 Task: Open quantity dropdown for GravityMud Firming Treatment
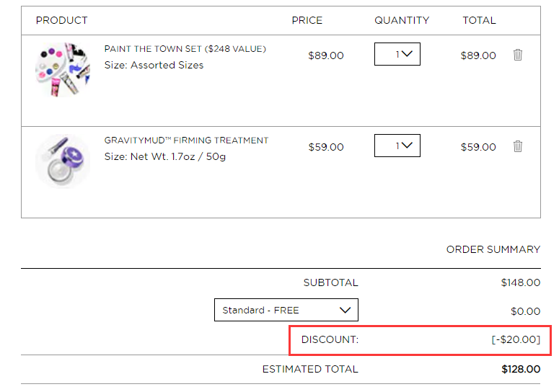(397, 146)
